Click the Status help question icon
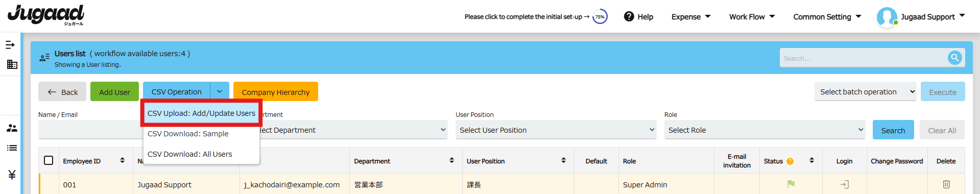 pyautogui.click(x=790, y=161)
